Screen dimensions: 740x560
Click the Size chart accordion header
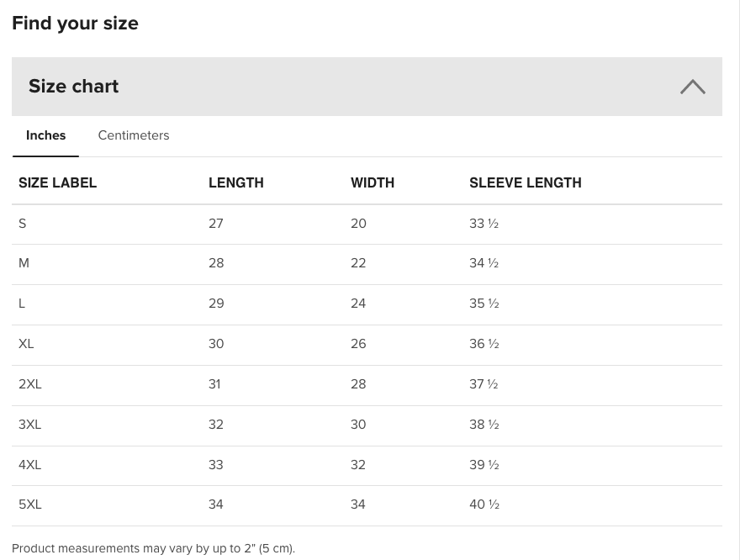(367, 87)
